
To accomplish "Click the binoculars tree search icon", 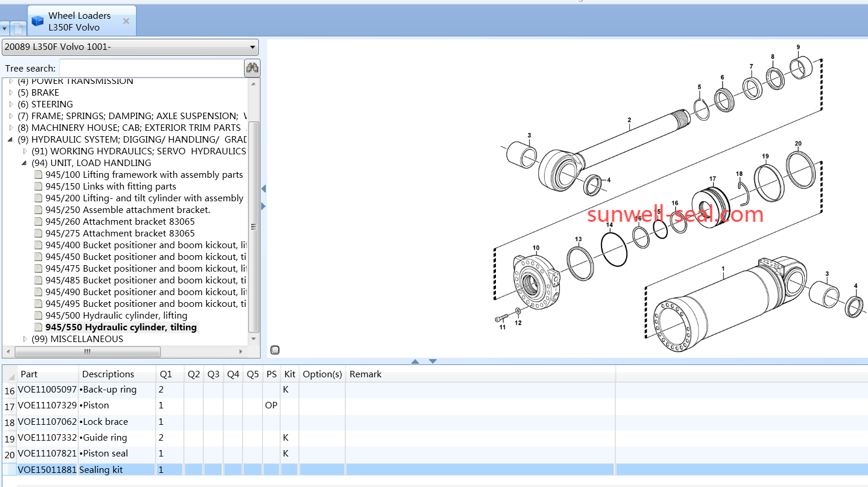I will (x=252, y=68).
